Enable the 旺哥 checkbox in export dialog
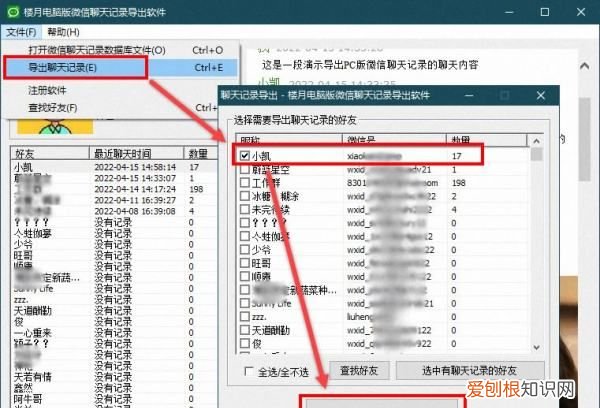Viewport: 600px width, 408px height. pos(245,263)
